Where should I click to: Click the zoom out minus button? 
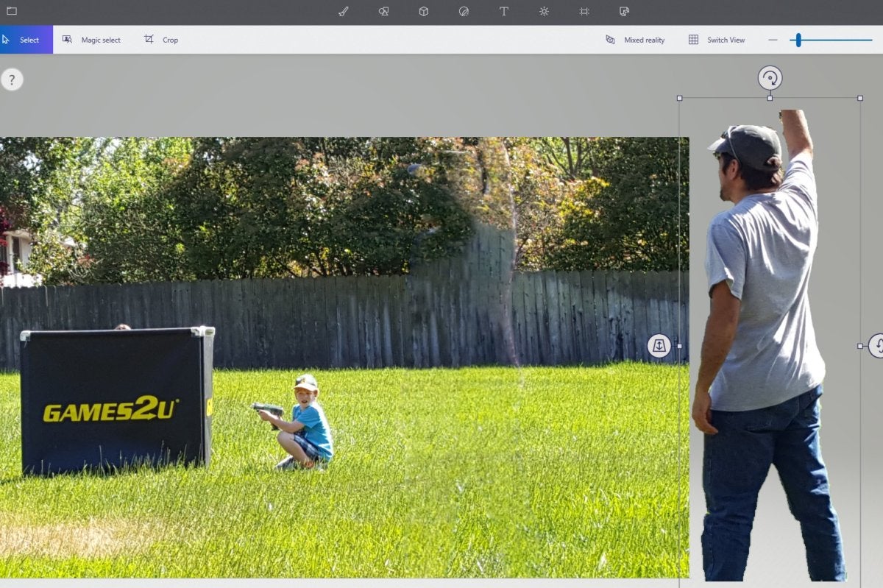[773, 40]
